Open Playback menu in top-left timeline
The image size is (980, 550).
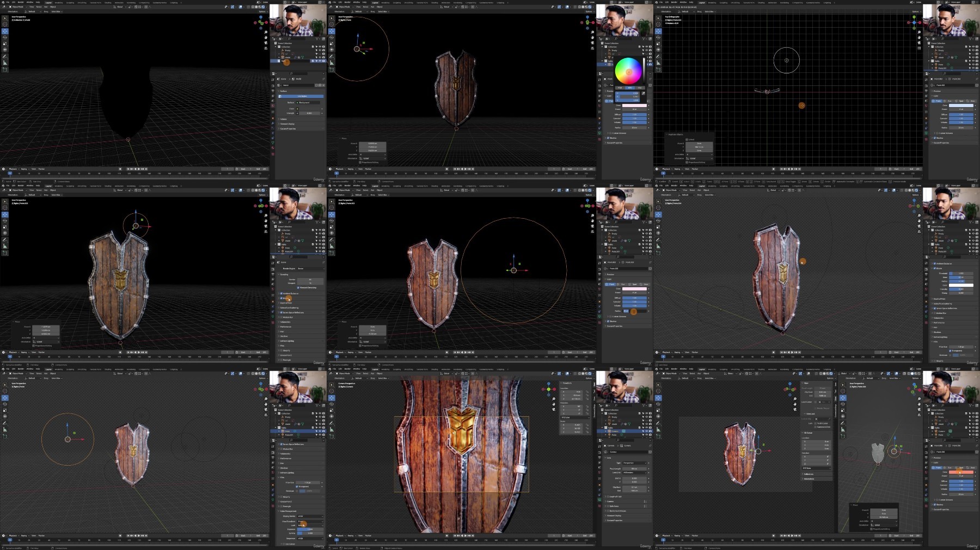tap(13, 169)
